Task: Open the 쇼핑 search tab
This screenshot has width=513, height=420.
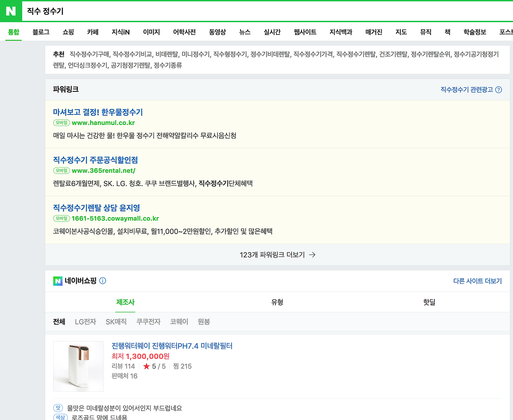Action: 68,32
